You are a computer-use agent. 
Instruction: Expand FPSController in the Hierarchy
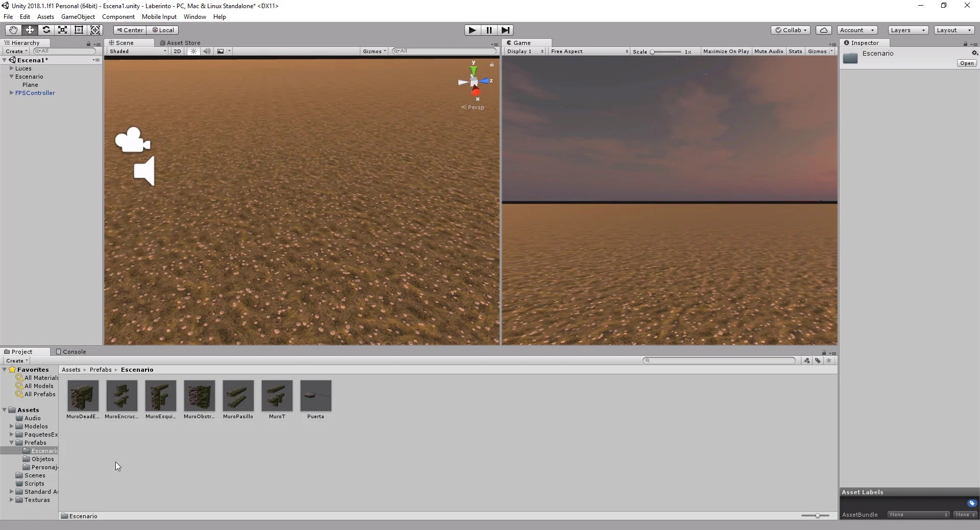coord(10,93)
